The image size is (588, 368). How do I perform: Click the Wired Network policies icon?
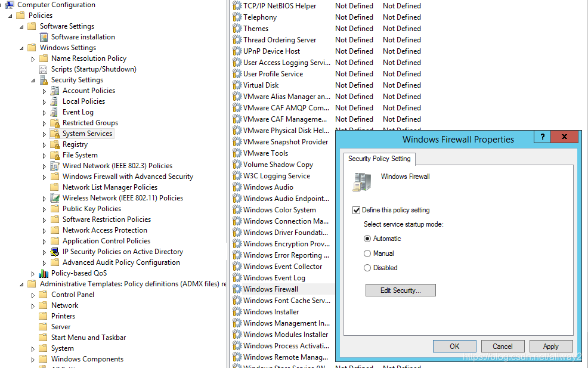tap(55, 166)
